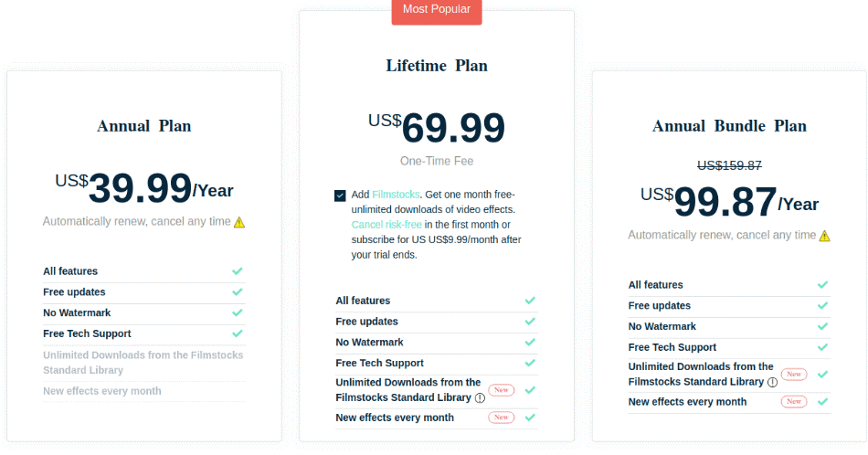Click New badge on Lifetime New effects row
The image size is (868, 455).
coord(502,418)
